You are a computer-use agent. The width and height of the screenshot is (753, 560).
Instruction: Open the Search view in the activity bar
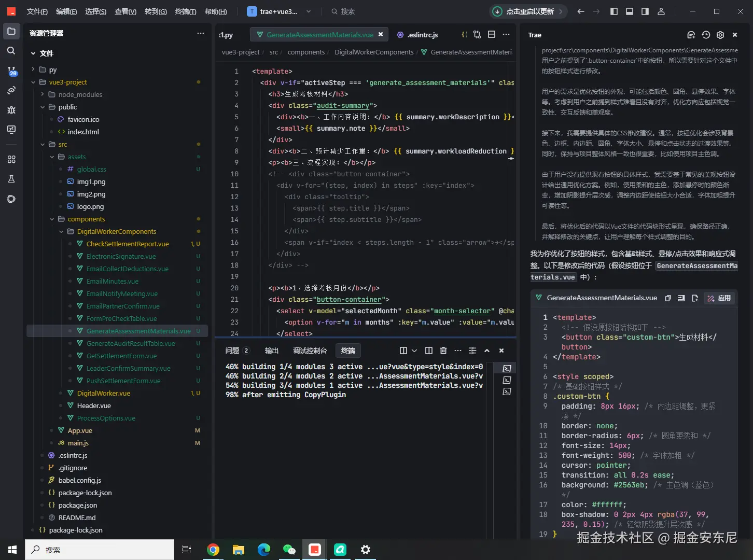point(11,51)
